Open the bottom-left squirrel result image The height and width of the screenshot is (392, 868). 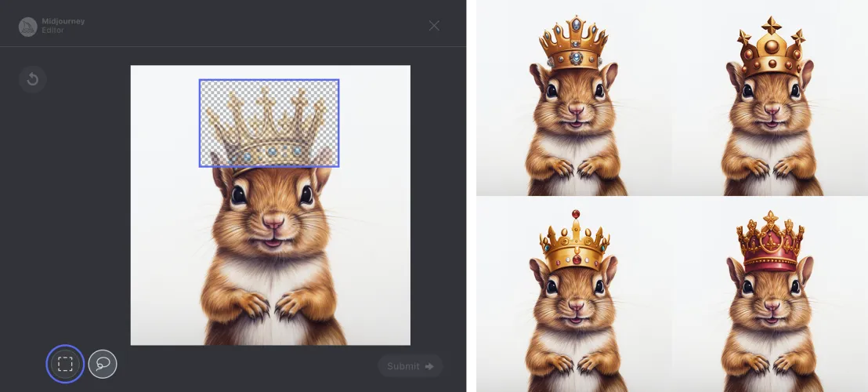[573, 294]
